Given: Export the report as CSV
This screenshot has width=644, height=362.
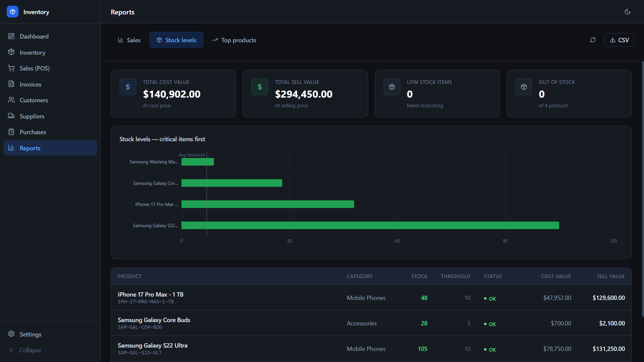Looking at the screenshot, I should (619, 40).
